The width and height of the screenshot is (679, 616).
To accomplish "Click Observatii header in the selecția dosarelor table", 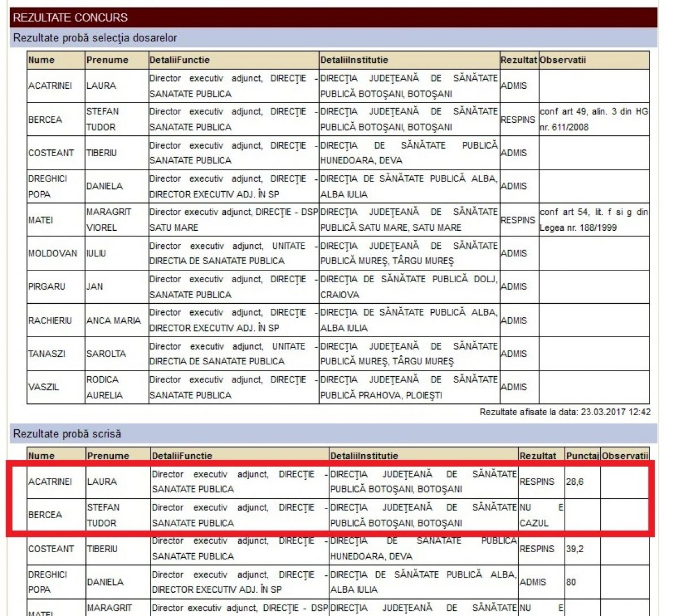I will pyautogui.click(x=562, y=60).
